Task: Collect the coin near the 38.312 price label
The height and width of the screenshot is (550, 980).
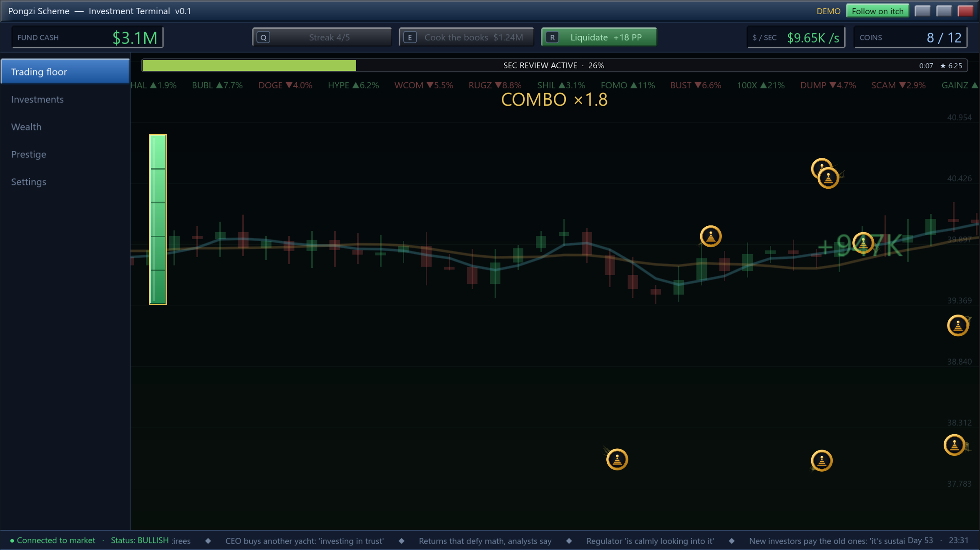Action: coord(954,445)
